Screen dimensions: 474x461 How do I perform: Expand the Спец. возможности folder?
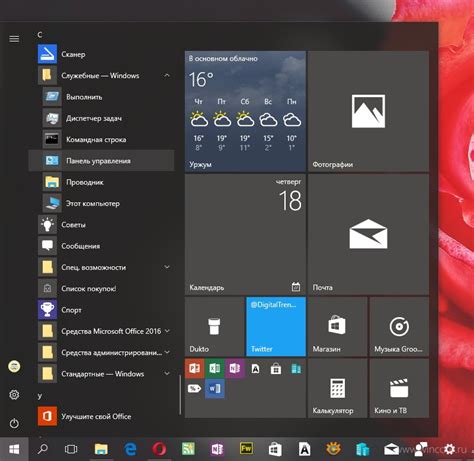point(167,267)
